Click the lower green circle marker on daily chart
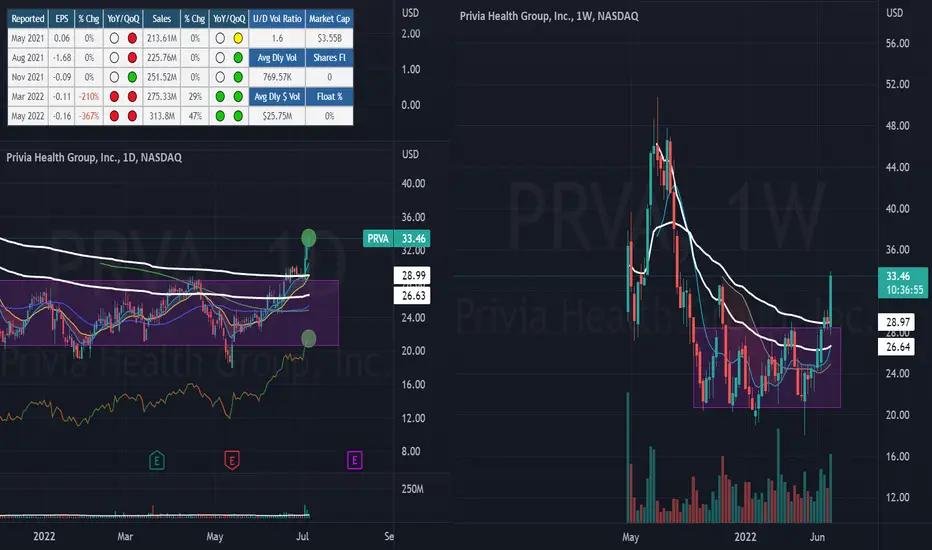 click(x=308, y=338)
